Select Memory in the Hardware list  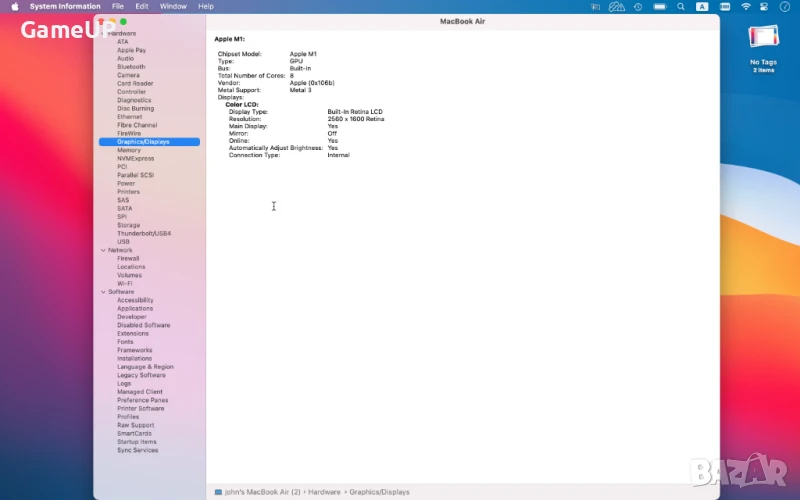tap(129, 150)
